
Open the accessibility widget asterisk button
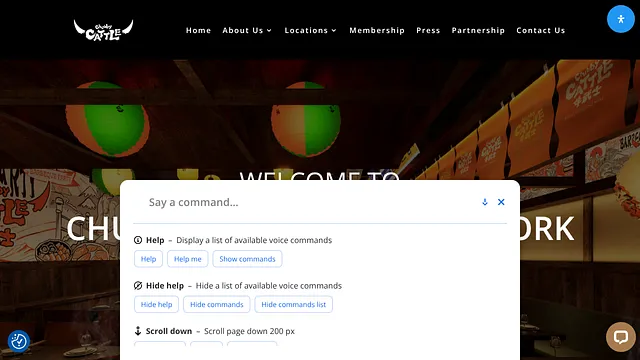(620, 19)
